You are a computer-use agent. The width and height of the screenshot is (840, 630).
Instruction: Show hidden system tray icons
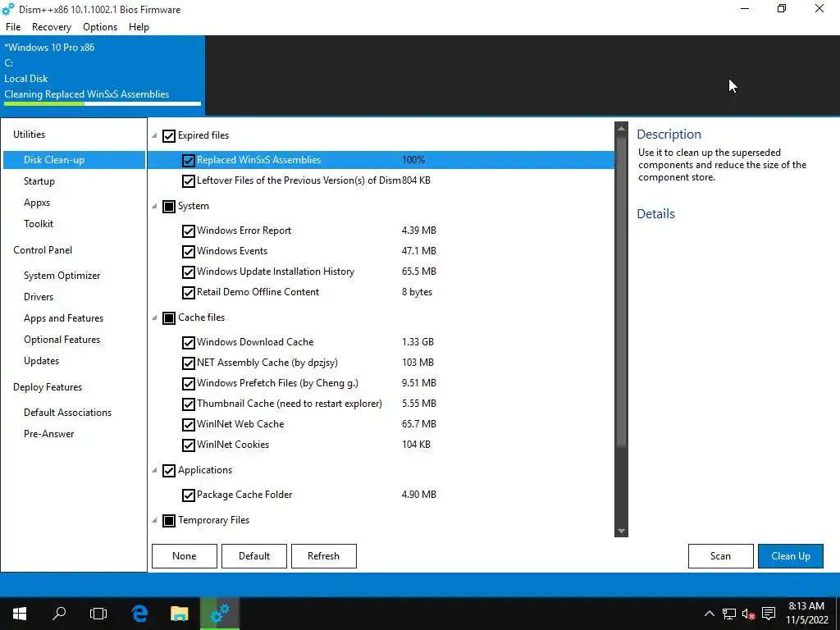[x=709, y=614]
